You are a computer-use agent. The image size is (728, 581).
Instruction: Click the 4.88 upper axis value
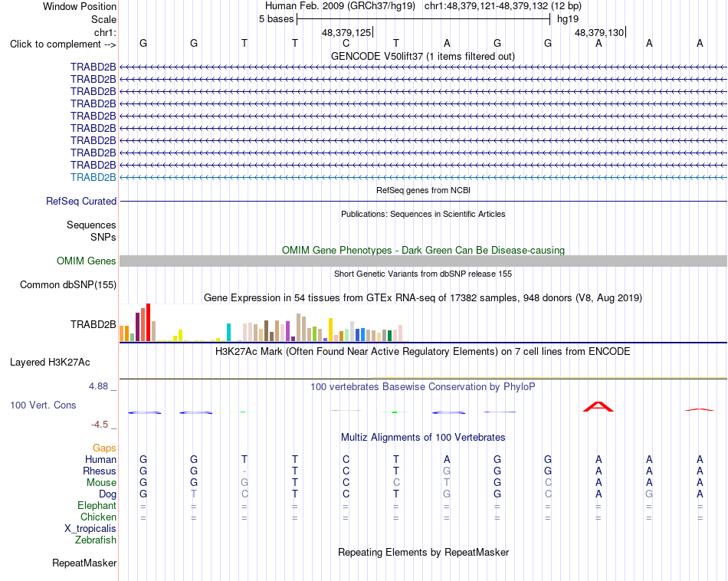[98, 386]
